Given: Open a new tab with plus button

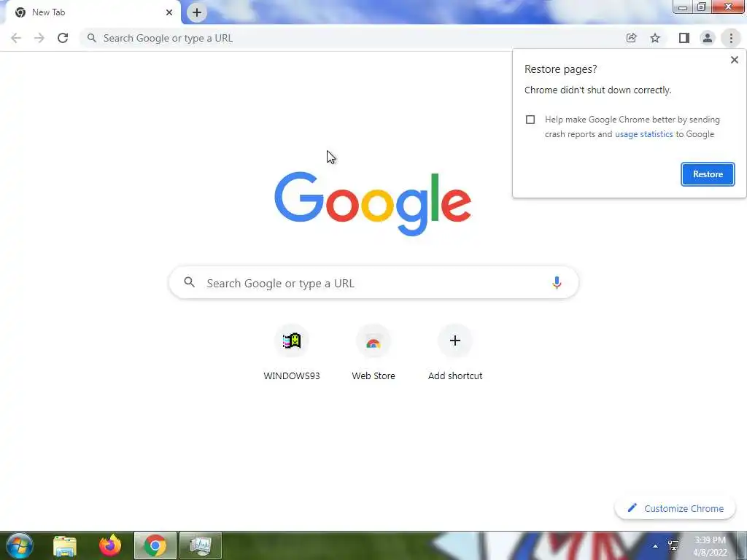Looking at the screenshot, I should pyautogui.click(x=197, y=12).
